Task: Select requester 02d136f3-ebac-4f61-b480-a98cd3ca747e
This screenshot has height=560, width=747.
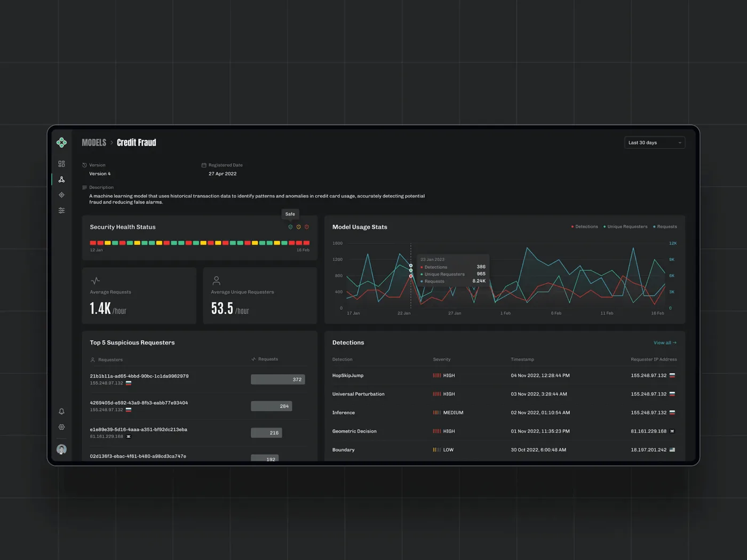Action: coord(138,456)
